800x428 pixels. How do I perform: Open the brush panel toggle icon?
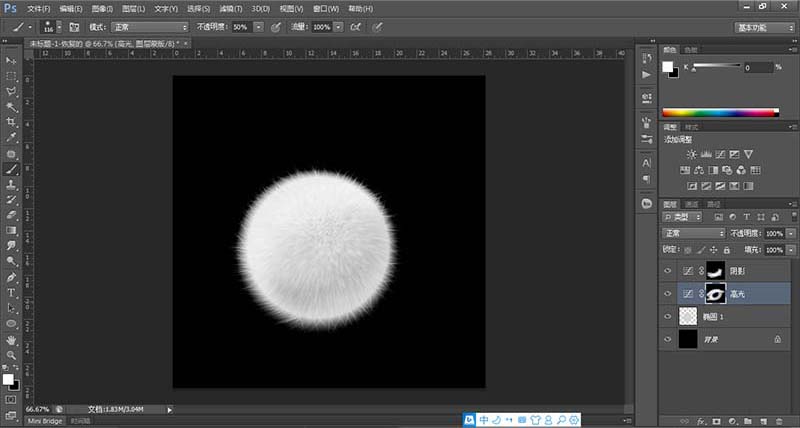tap(74, 26)
